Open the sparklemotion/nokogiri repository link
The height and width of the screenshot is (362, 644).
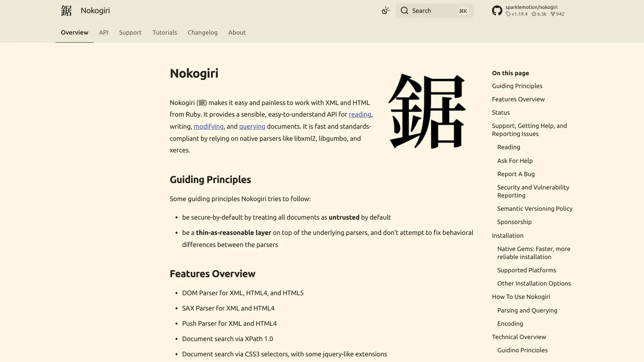531,7
